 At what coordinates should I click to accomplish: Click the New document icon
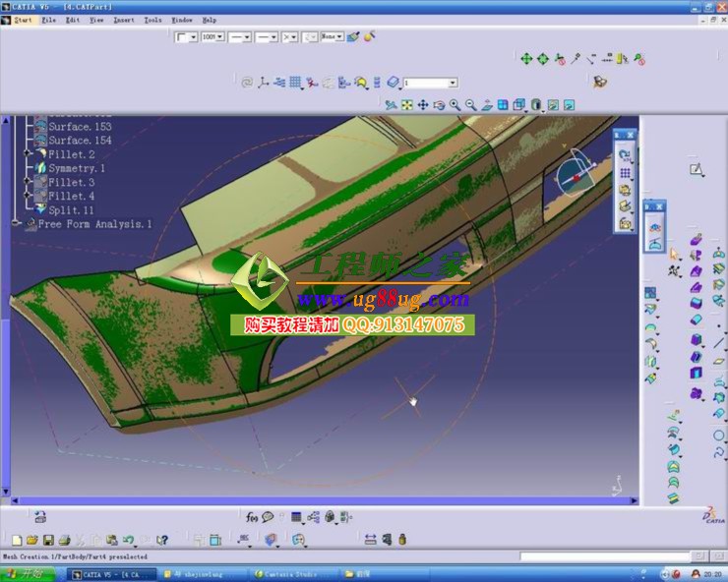tap(17, 540)
